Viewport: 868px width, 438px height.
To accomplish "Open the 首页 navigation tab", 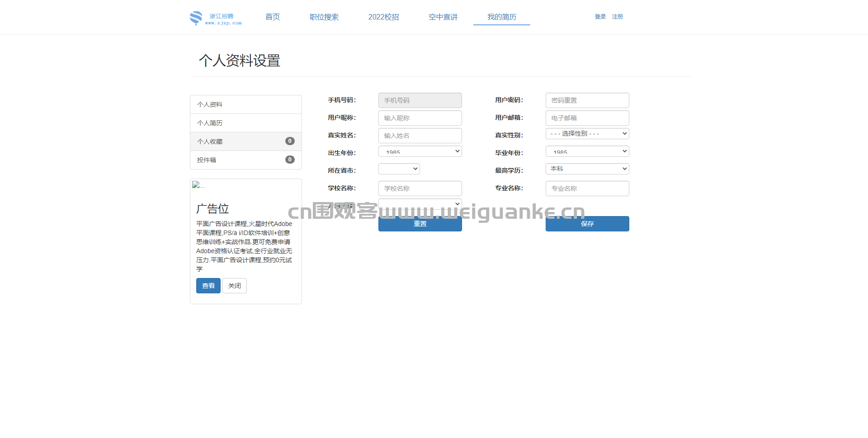I will tap(273, 17).
